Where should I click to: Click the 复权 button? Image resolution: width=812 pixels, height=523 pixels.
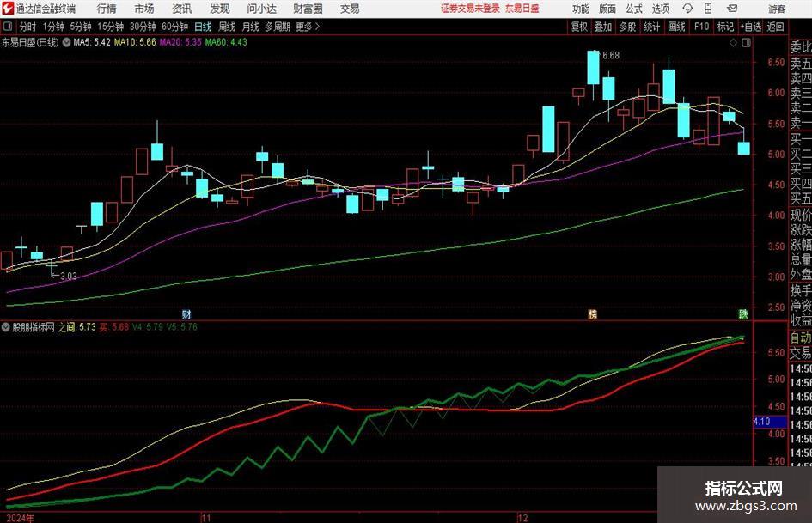[579, 27]
